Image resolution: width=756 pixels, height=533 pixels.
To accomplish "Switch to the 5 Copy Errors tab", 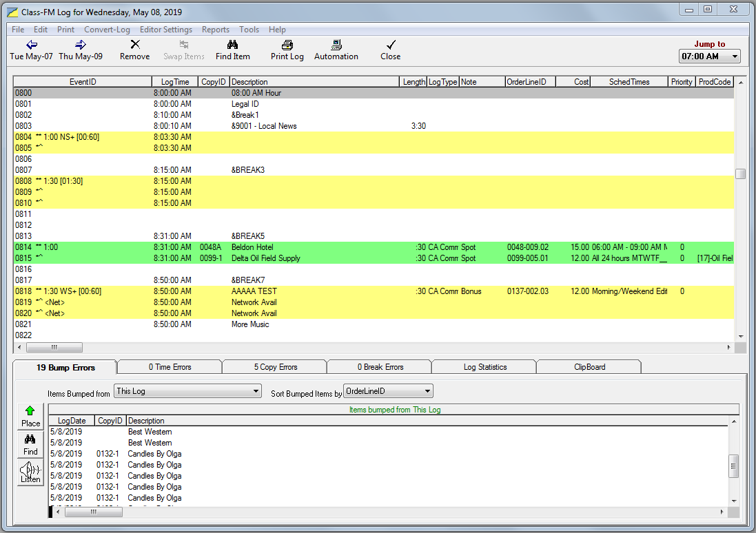I will [275, 367].
